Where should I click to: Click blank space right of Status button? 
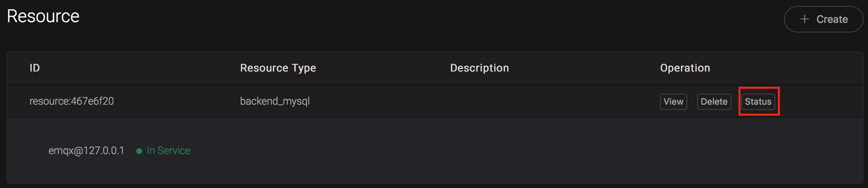pos(821,101)
